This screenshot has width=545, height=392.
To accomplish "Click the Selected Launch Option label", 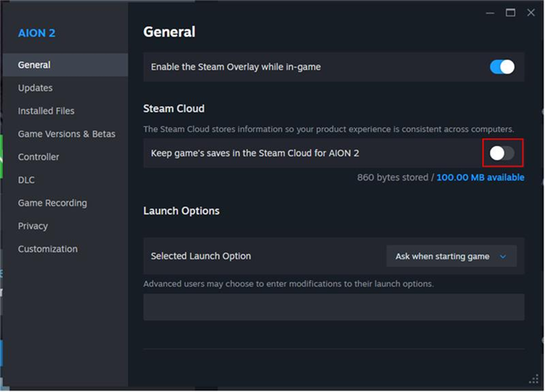I will click(201, 257).
